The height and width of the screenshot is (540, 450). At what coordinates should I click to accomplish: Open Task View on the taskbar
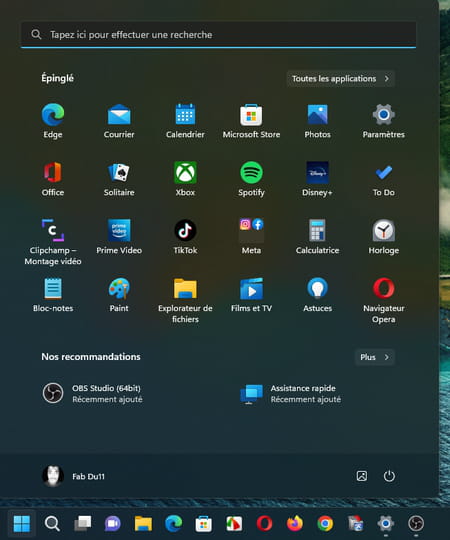[x=83, y=524]
